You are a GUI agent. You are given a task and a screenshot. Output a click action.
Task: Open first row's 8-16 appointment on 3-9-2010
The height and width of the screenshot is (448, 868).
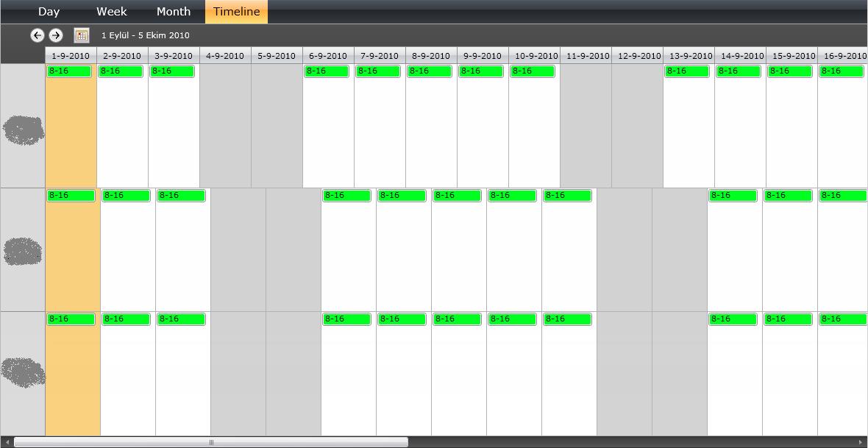172,71
